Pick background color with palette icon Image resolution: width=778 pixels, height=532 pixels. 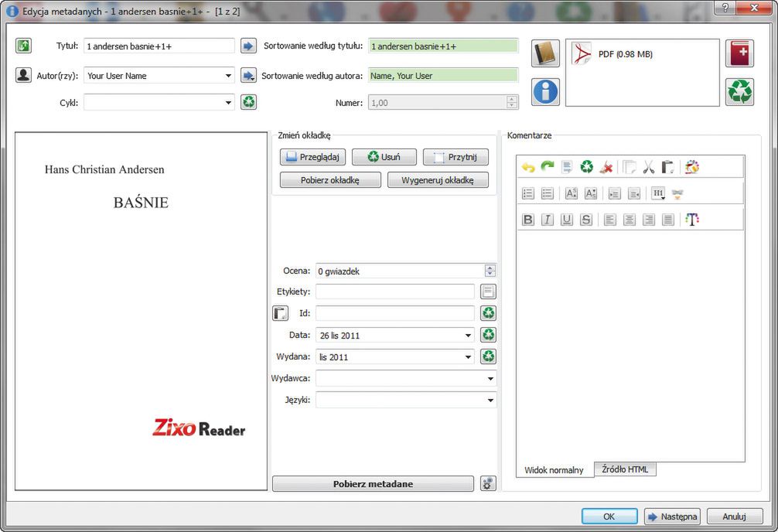(691, 167)
